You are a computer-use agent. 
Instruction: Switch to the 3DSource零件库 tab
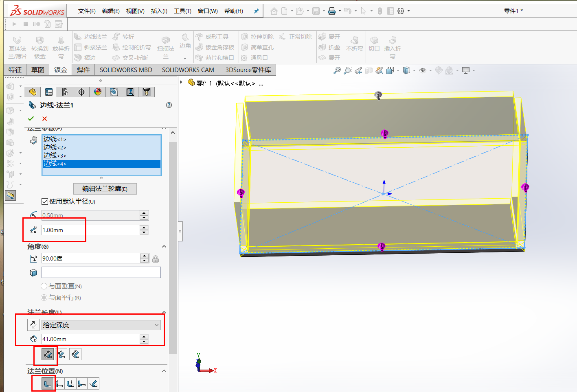(x=248, y=70)
